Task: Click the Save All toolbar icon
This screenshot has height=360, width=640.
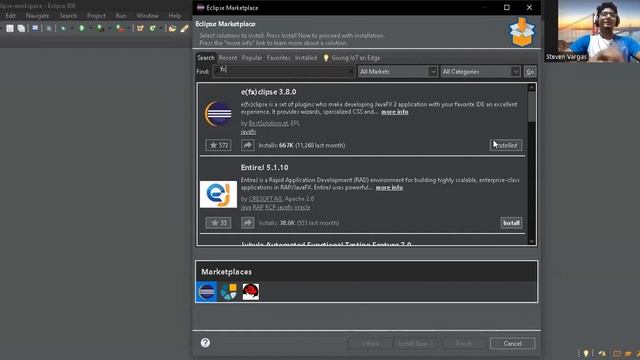Action: 21,28
